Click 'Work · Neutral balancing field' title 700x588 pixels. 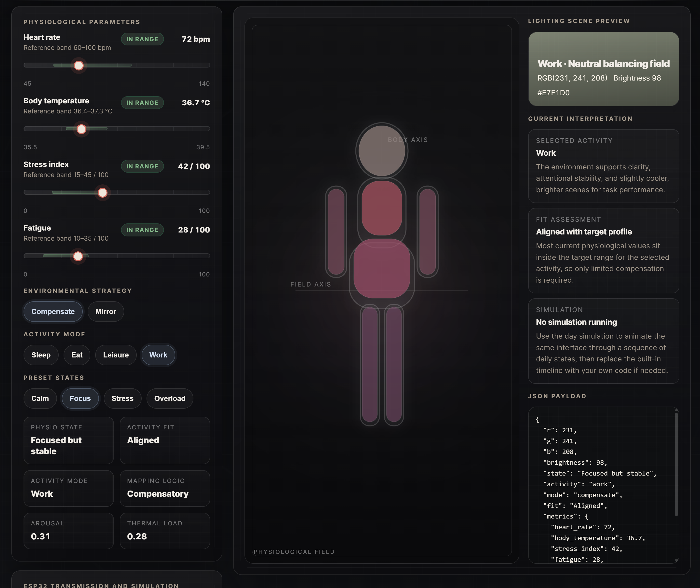tap(603, 63)
